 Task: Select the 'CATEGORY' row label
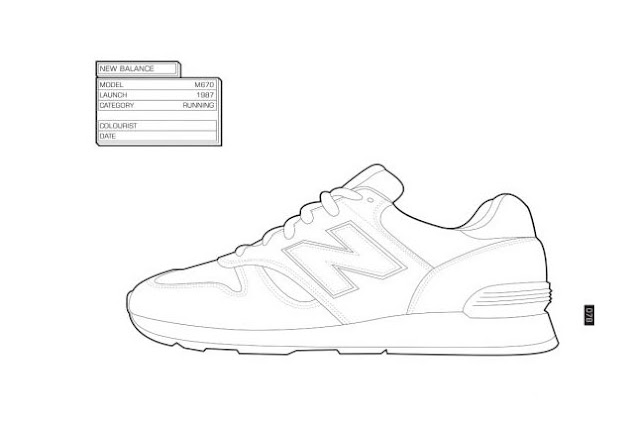click(117, 105)
